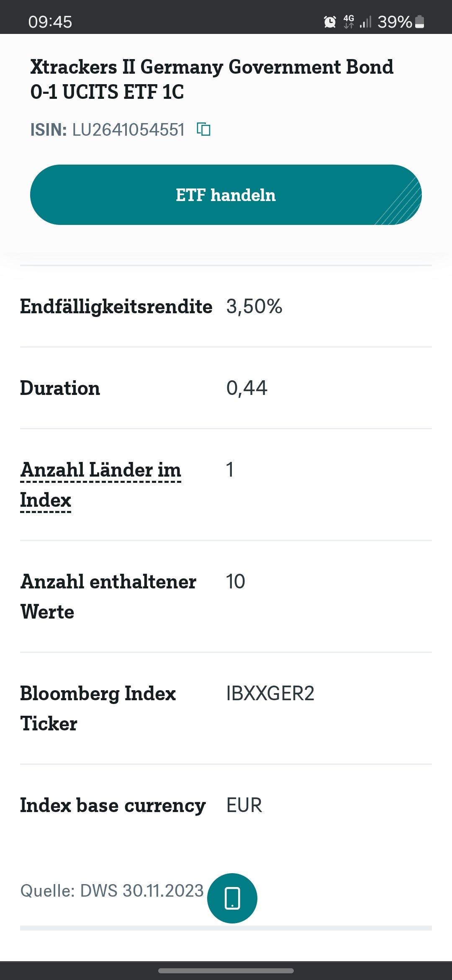Screen dimensions: 452x980
Task: Tap the Index base currency value EUR
Action: coord(244,805)
